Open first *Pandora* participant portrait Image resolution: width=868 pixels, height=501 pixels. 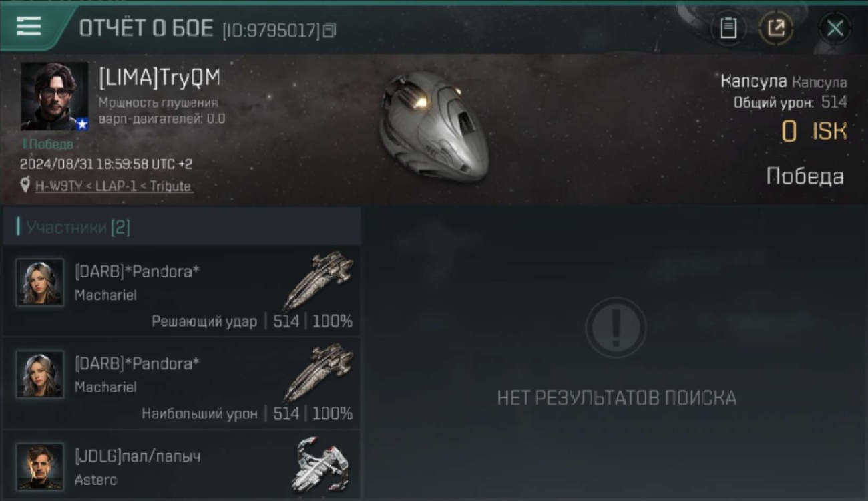coord(40,283)
